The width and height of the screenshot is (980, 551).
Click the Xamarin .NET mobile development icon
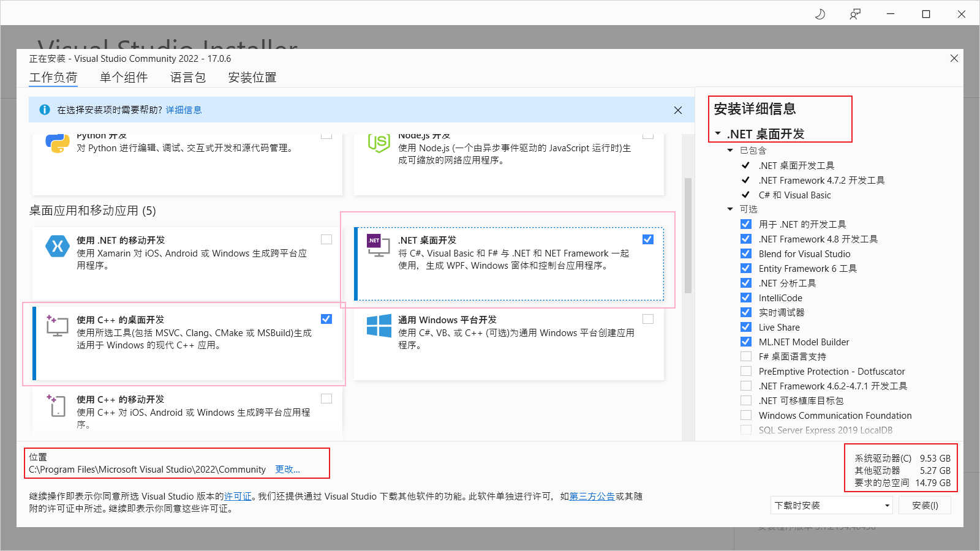[x=58, y=246]
